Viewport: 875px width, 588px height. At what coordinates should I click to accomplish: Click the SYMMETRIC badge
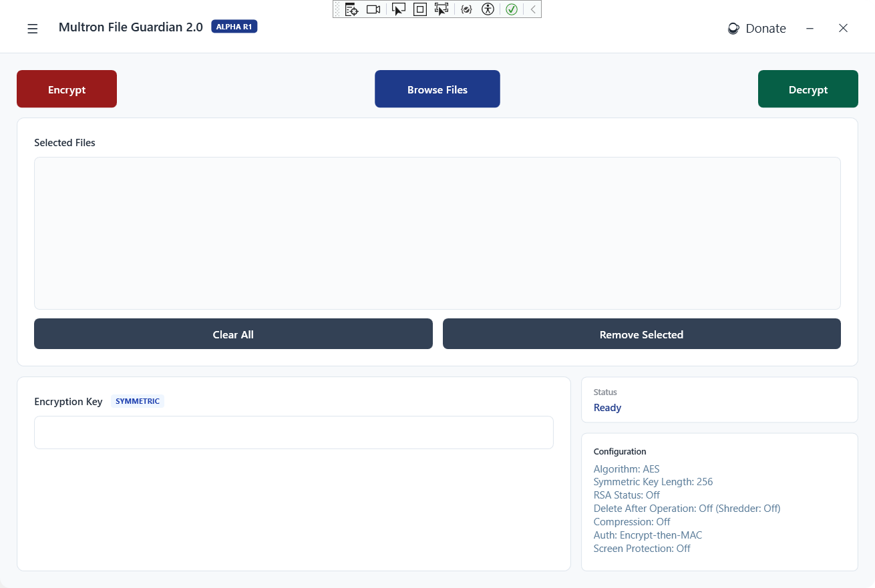(138, 401)
